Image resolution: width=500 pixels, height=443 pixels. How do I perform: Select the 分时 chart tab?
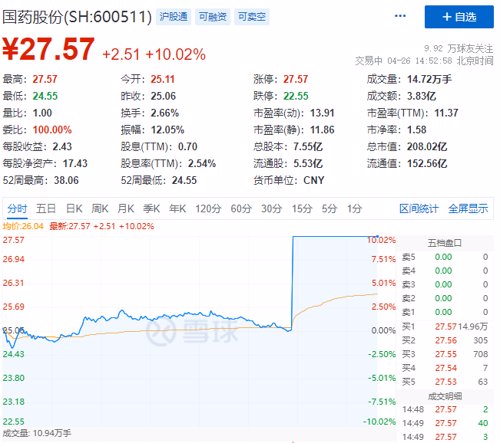click(x=17, y=209)
